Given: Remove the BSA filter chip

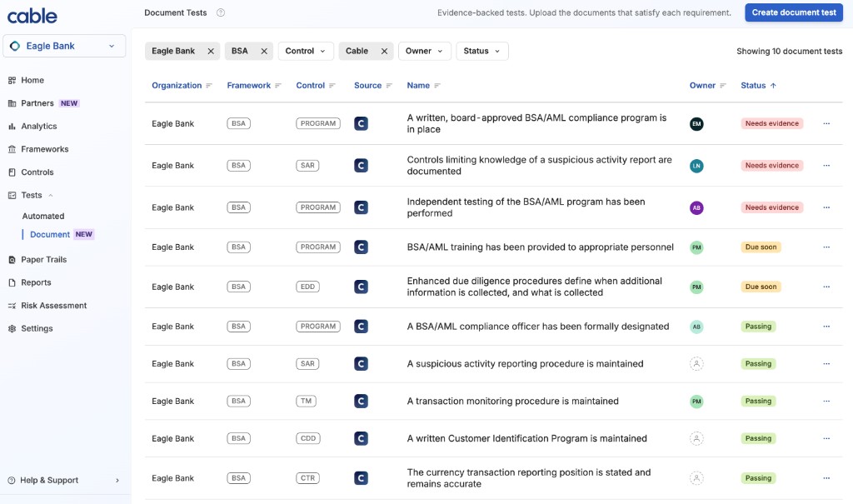Looking at the screenshot, I should [264, 51].
